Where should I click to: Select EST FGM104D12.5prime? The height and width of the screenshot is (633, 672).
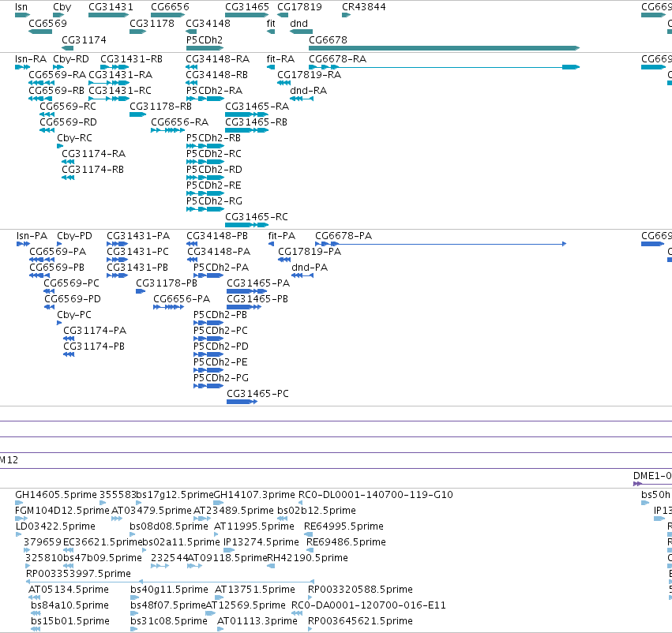click(62, 511)
